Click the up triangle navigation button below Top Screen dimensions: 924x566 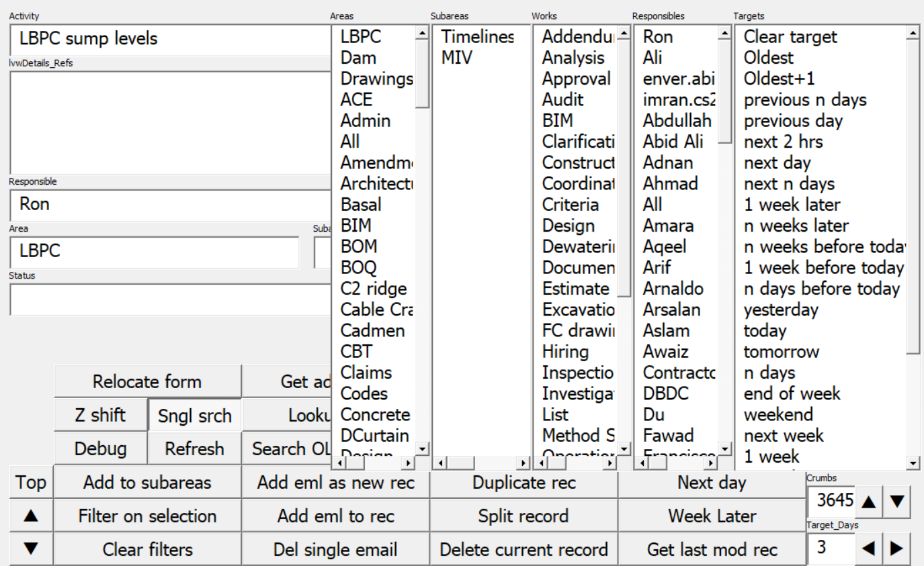pyautogui.click(x=32, y=516)
